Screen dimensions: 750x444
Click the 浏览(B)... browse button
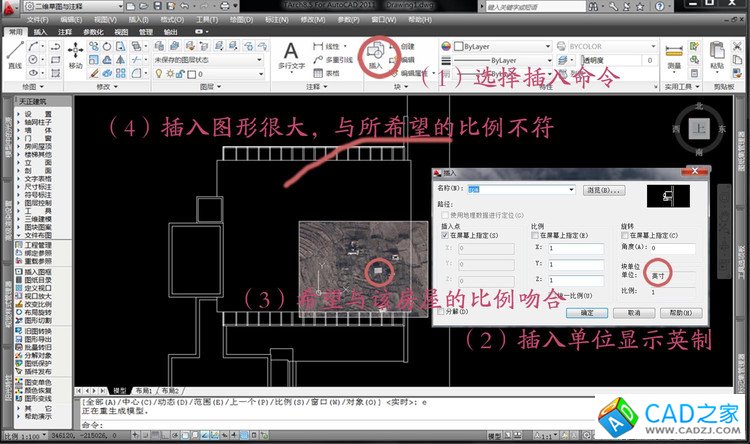[x=604, y=190]
